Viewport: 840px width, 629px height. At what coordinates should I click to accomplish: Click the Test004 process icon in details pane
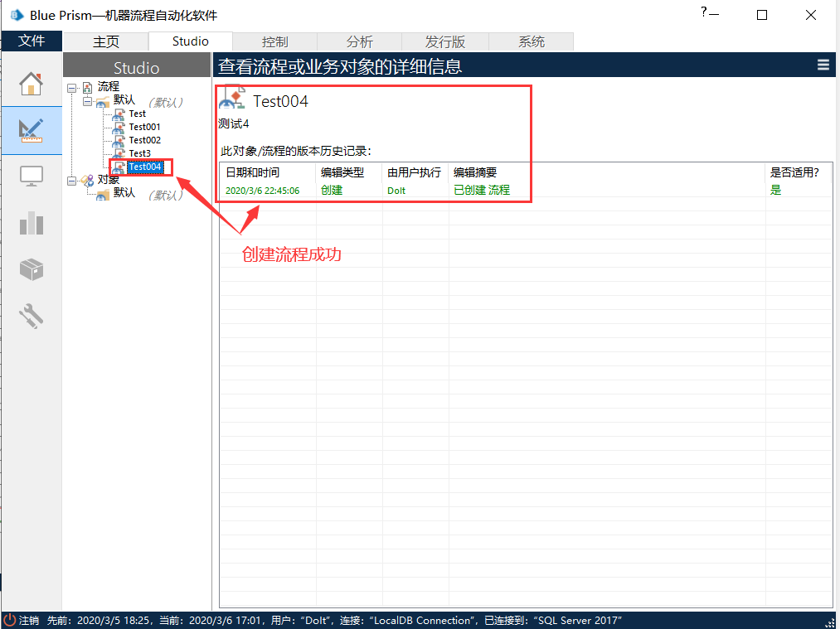[232, 98]
